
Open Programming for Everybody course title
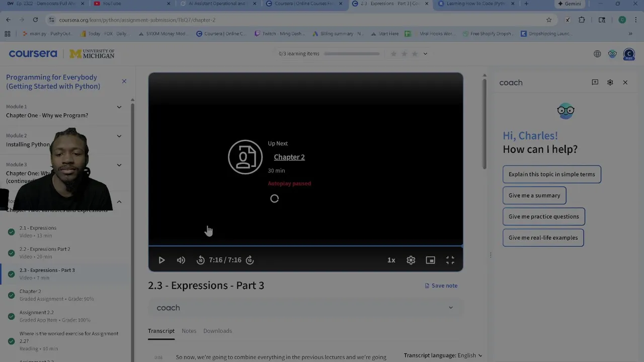[x=53, y=82]
